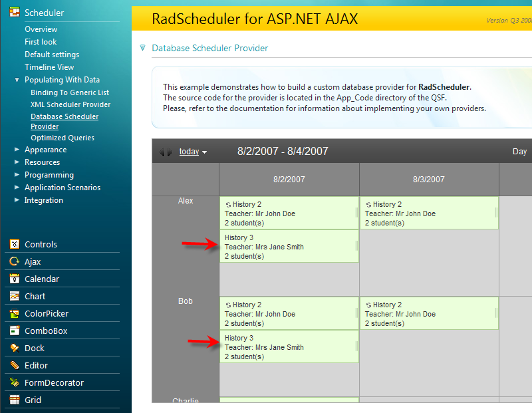
Task: Select Alex's History 2 appointment on 8/3/2007
Action: click(x=429, y=213)
